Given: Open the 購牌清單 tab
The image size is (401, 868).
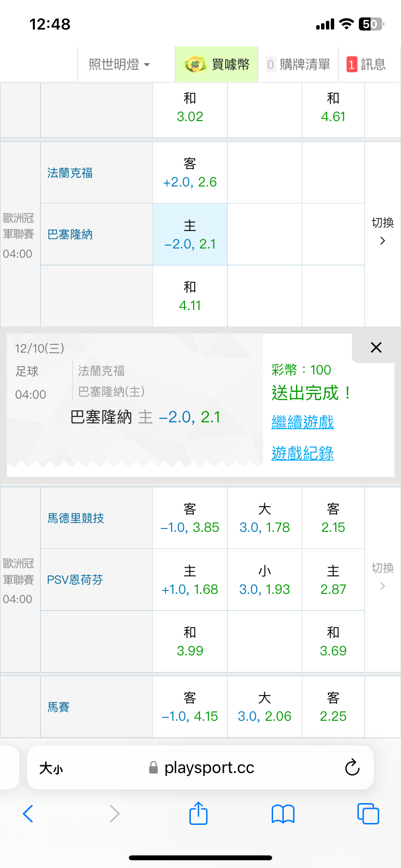Looking at the screenshot, I should click(x=298, y=64).
